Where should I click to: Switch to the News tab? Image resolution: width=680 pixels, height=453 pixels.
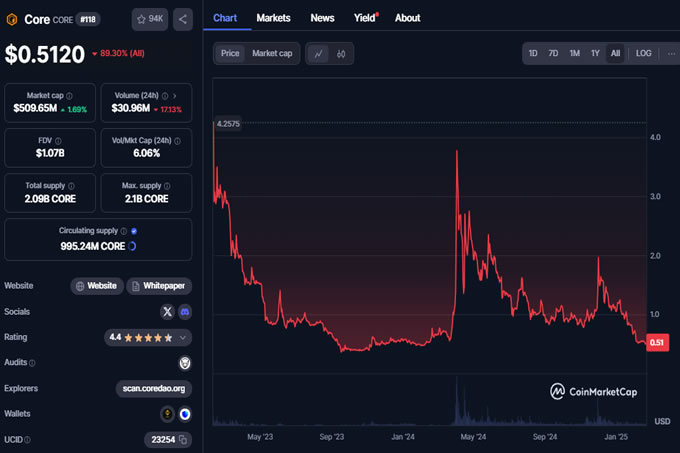point(322,18)
